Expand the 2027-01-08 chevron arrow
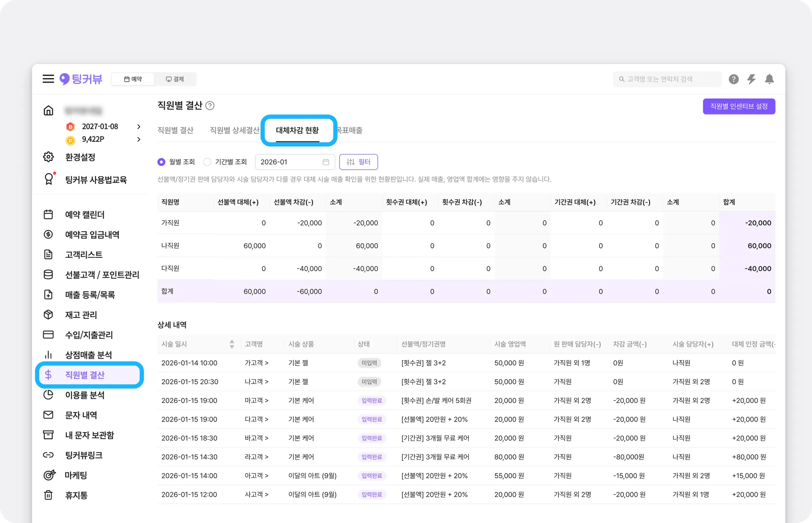The width and height of the screenshot is (812, 523). (x=138, y=127)
